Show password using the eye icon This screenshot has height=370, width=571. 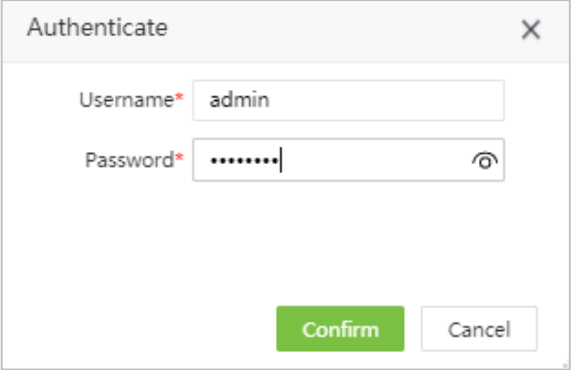pos(485,161)
